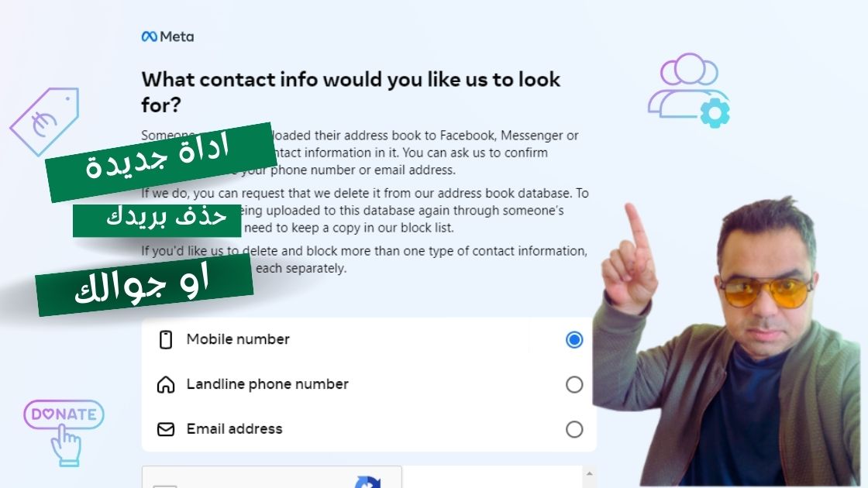Viewport: 868px width, 488px height.
Task: Click the green "اداة جديدة" banner
Action: pos(160,161)
